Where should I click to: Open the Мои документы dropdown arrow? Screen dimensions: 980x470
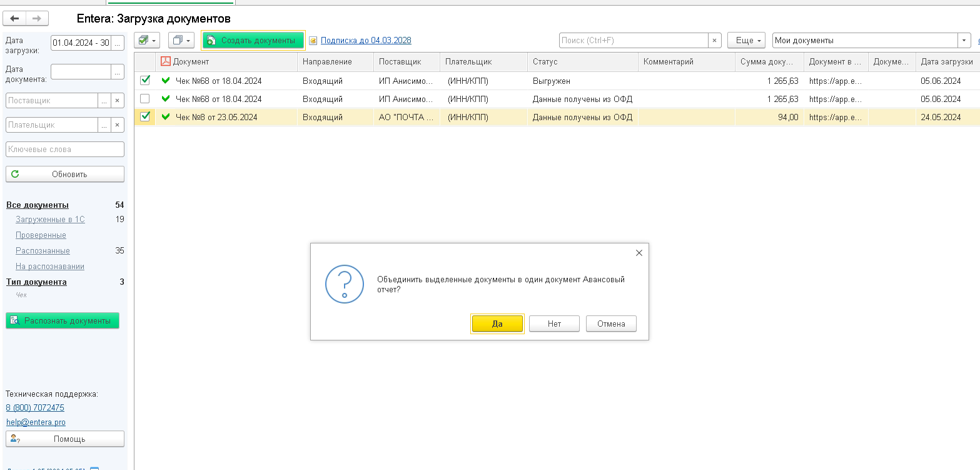tap(964, 41)
